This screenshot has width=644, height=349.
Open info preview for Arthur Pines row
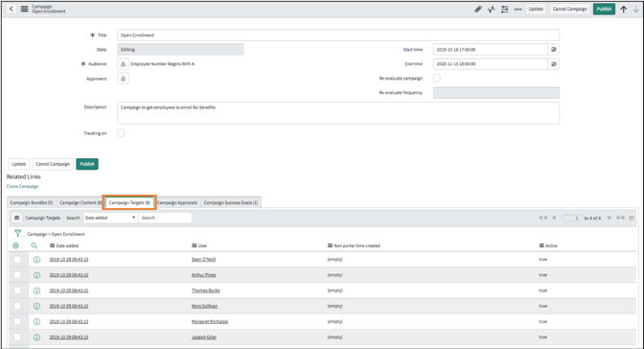coord(36,275)
